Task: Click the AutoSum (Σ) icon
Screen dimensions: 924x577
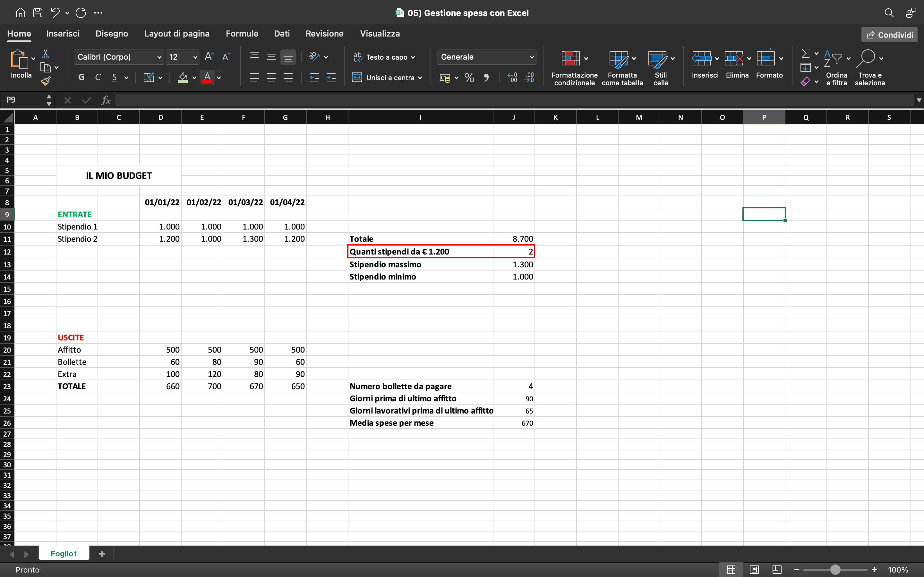Action: pyautogui.click(x=806, y=54)
